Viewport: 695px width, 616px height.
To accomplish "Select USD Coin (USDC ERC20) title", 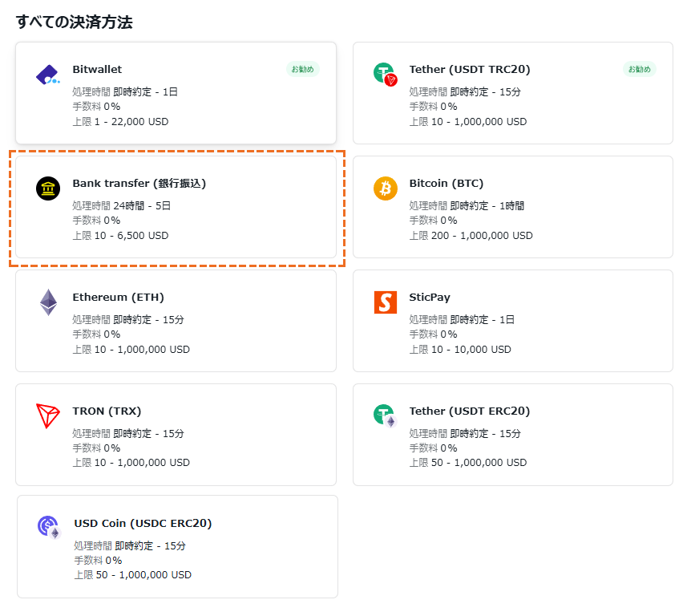I will coord(143,523).
